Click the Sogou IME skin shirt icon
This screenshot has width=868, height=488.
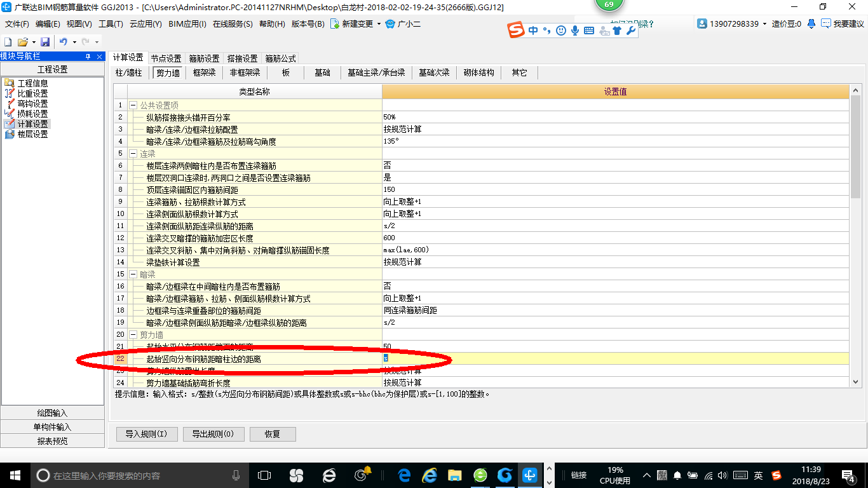pyautogui.click(x=617, y=30)
